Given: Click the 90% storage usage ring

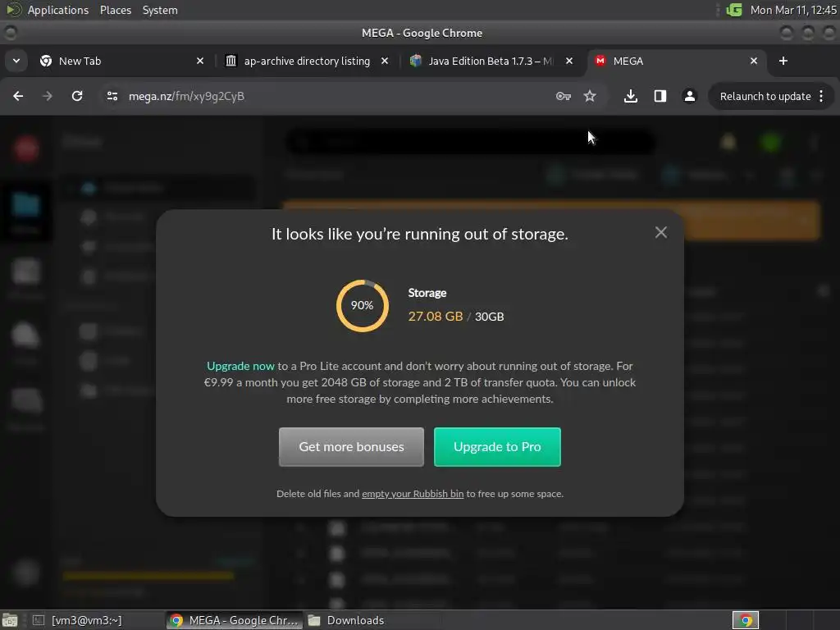Looking at the screenshot, I should [x=362, y=305].
